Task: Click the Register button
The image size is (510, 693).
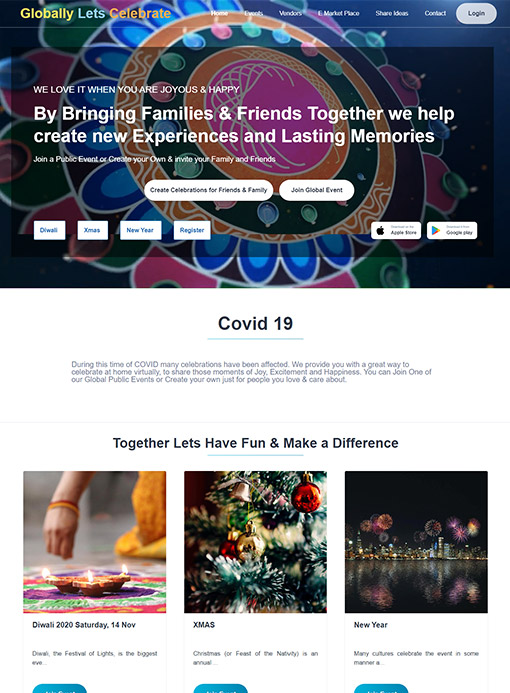Action: (192, 230)
